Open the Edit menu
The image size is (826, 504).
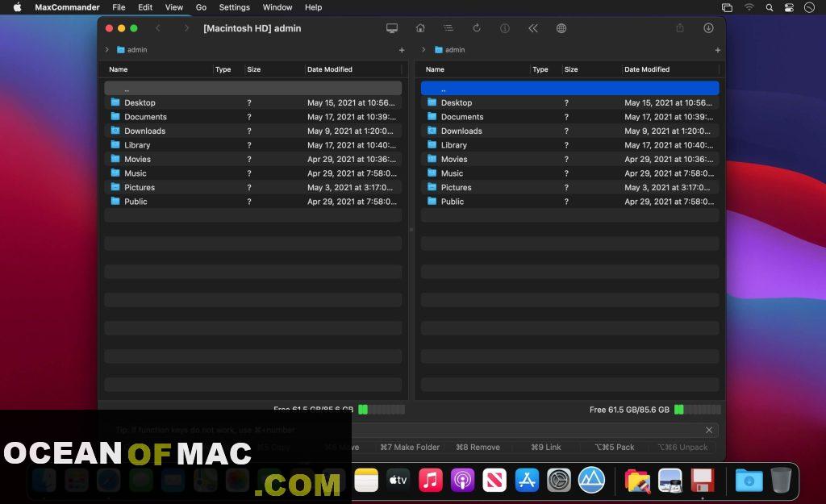(145, 7)
